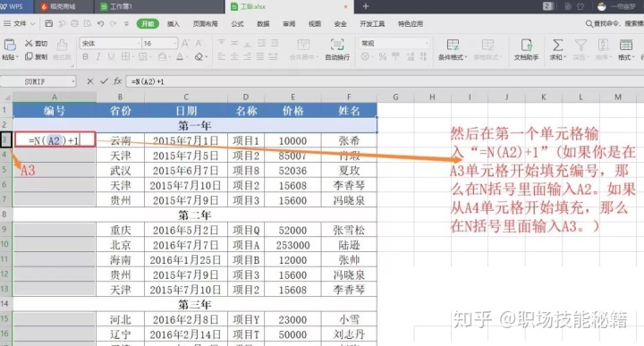Click the Format (格式) table icon
Screen dimensions: 644x346
pos(625,45)
